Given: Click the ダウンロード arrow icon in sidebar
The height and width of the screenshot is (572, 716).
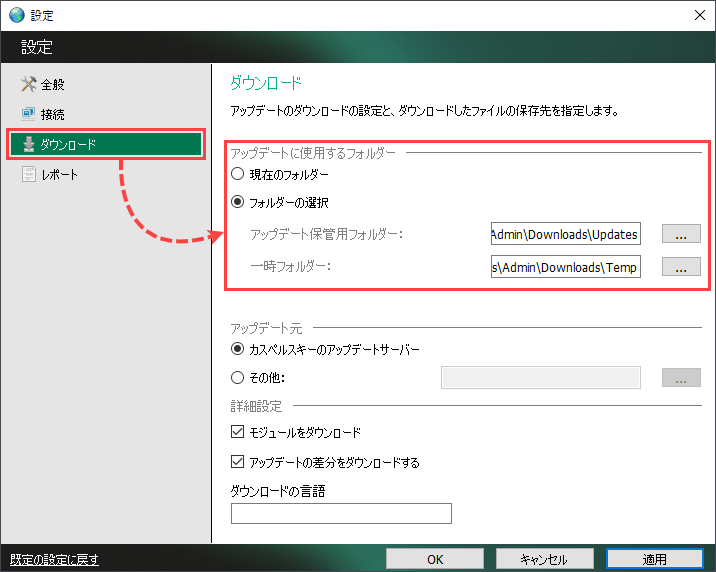Looking at the screenshot, I should [x=28, y=145].
